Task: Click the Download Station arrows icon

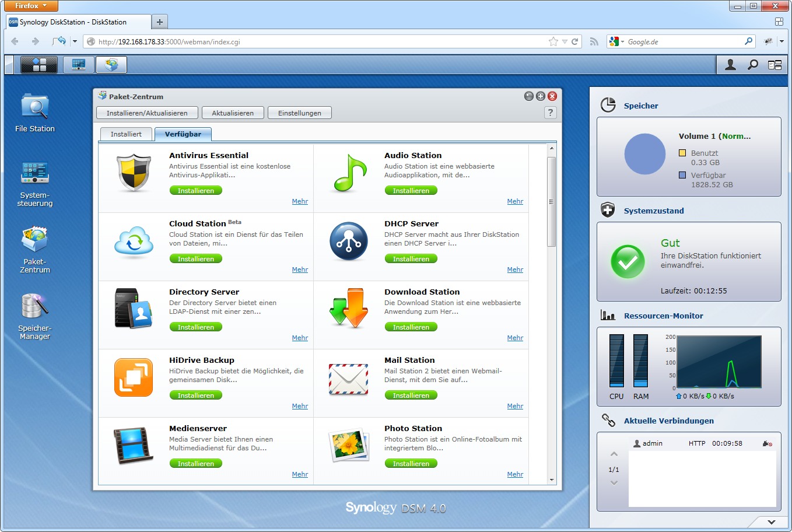Action: (349, 308)
